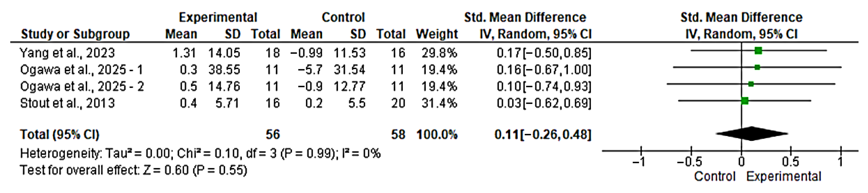The image size is (868, 193).
Task: Click the green square marker for Yang 2023
Action: [x=758, y=51]
